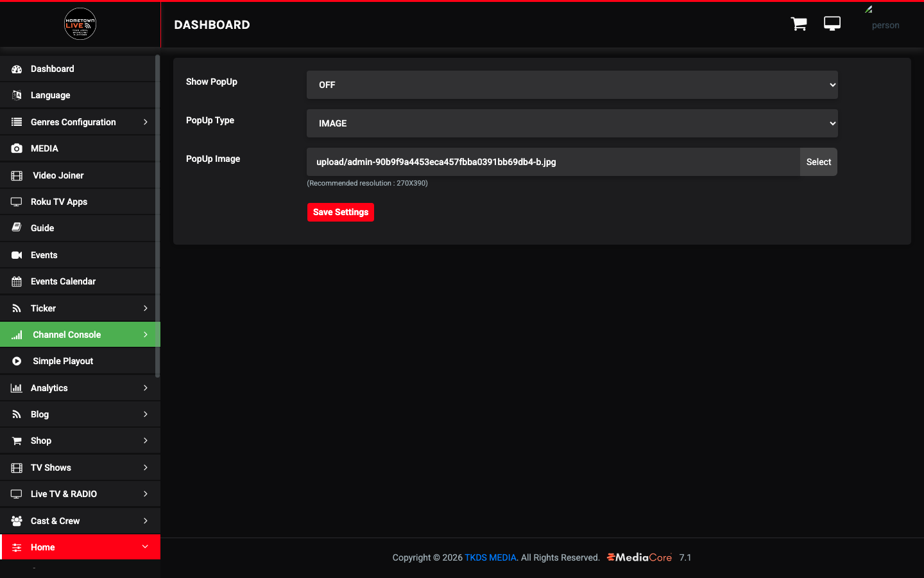Viewport: 924px width, 578px height.
Task: Click the MediaCore logo in footer
Action: tap(639, 557)
